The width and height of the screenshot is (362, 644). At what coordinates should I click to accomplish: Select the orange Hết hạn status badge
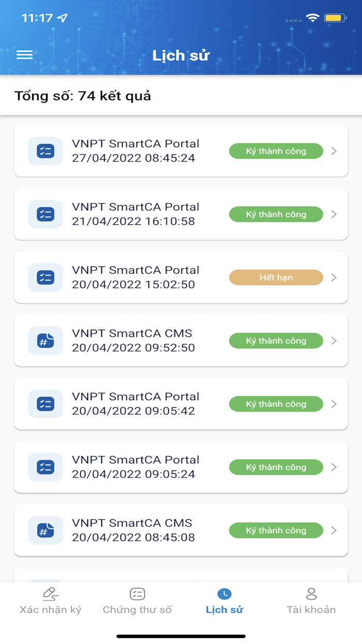click(276, 277)
